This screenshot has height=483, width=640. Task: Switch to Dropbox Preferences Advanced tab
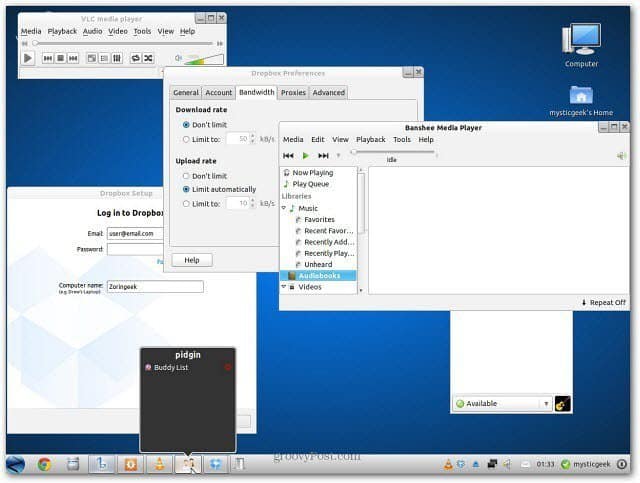tap(329, 93)
